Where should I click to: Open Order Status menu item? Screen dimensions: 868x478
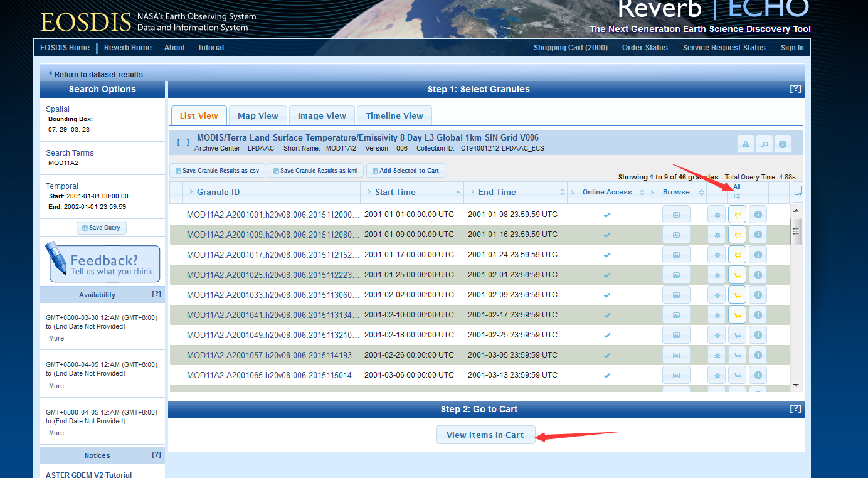click(645, 48)
